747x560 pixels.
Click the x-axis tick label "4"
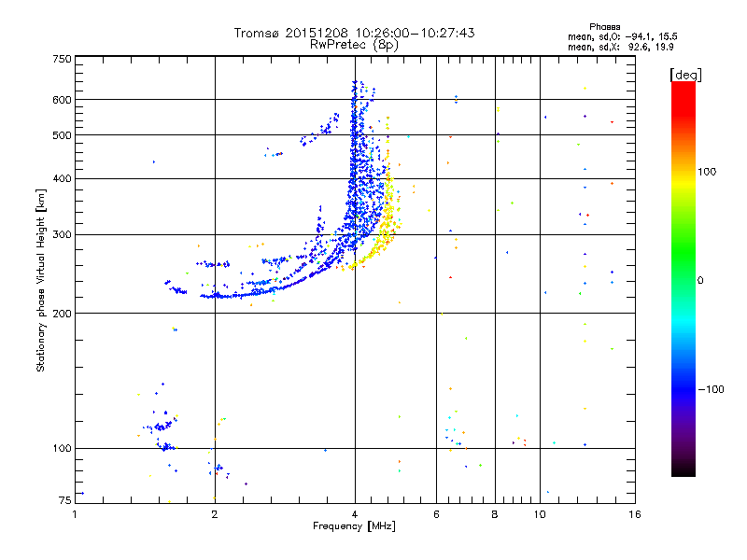tap(355, 514)
